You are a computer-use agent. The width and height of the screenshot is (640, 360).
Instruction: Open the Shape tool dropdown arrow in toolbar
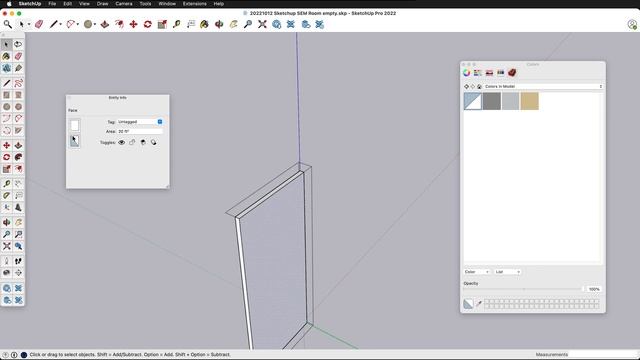pyautogui.click(x=95, y=24)
